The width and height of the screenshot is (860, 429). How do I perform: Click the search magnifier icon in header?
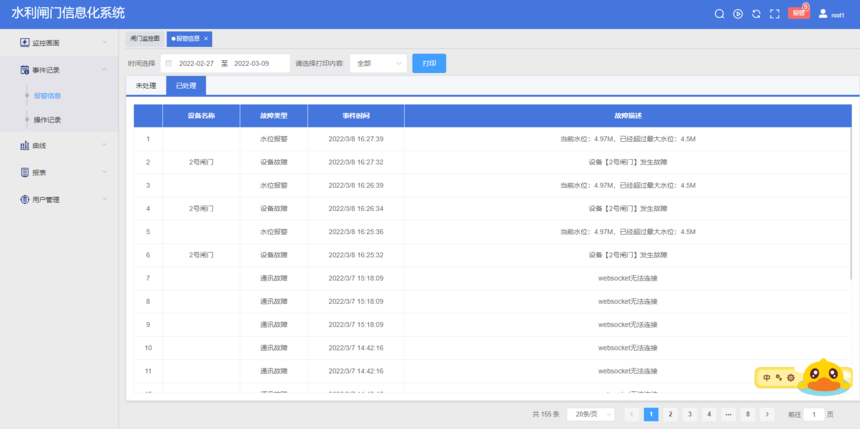coord(719,14)
